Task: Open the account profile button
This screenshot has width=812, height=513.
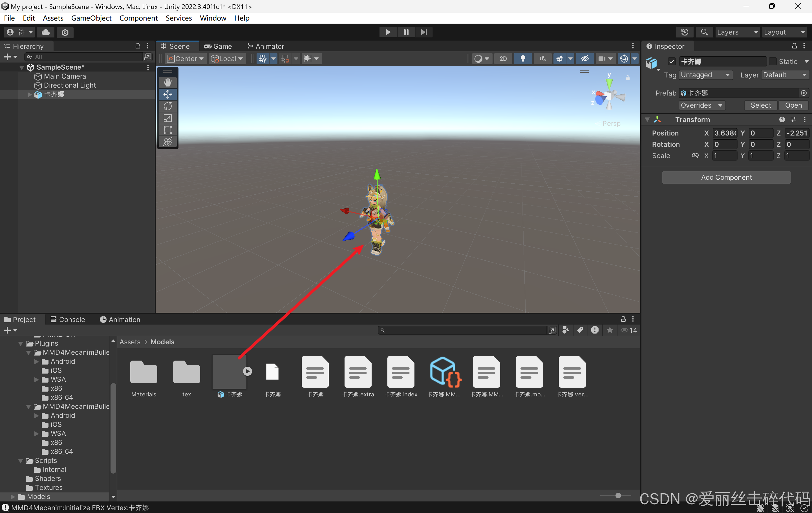Action: (19, 32)
